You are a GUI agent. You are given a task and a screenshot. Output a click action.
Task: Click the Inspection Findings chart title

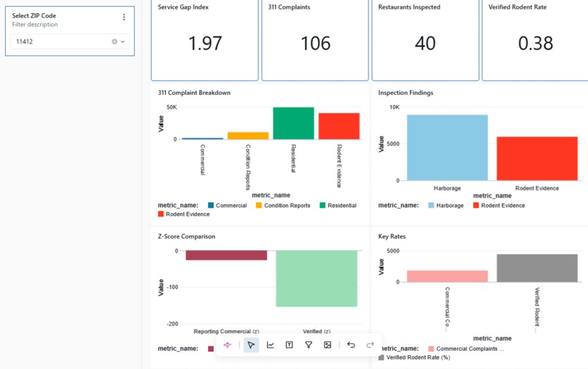[x=406, y=93]
